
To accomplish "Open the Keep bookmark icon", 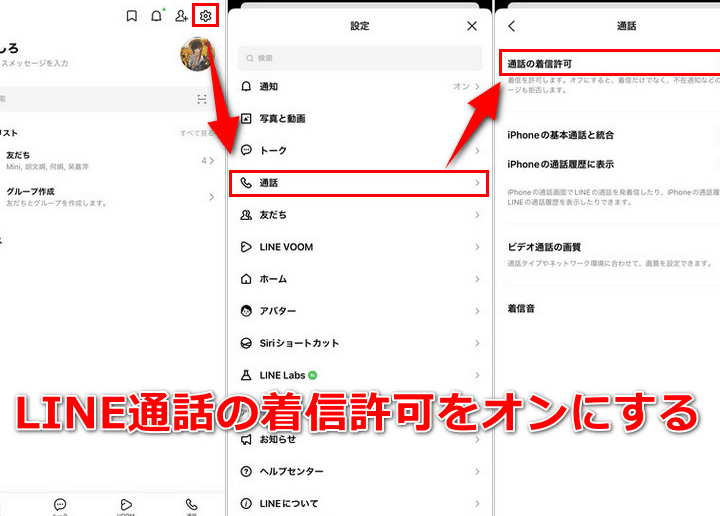I will tap(132, 16).
